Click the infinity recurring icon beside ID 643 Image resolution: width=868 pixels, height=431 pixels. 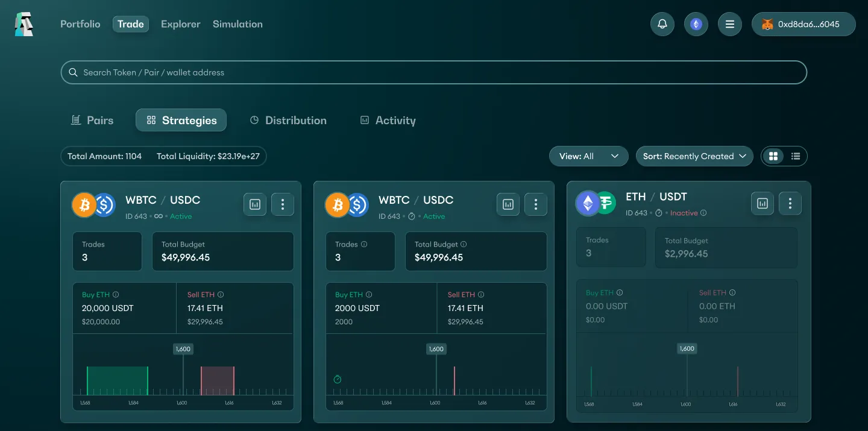tap(159, 216)
